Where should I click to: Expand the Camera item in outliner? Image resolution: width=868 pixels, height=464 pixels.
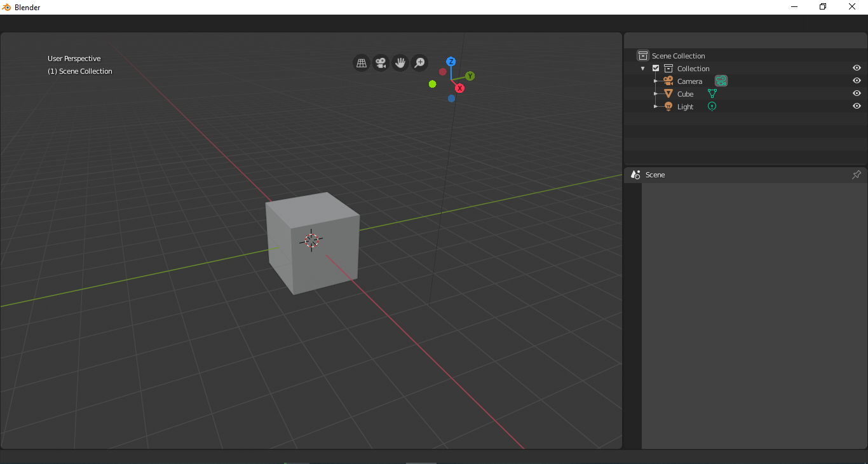coord(656,81)
